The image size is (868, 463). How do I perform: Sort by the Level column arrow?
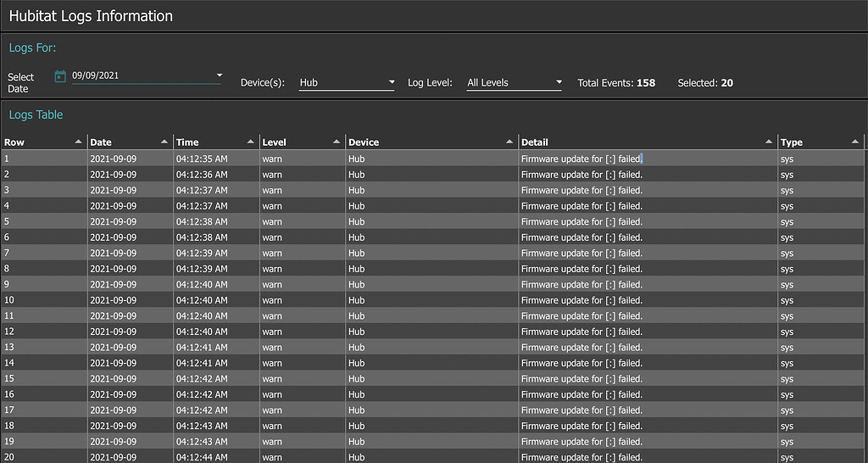point(336,142)
